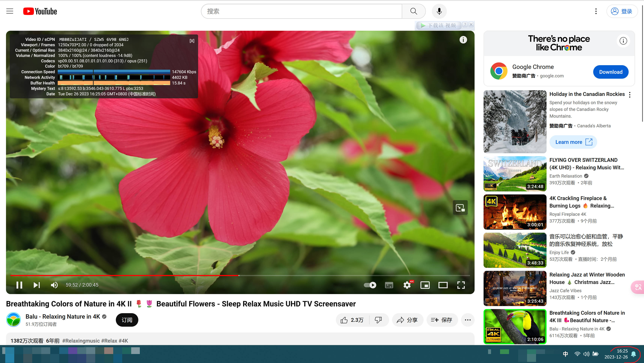Viewport: 644px width, 363px height.
Task: Open the top-right settings menu
Action: click(x=596, y=11)
